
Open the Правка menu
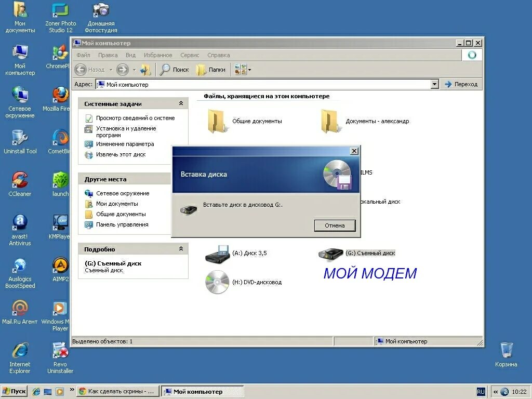[108, 55]
